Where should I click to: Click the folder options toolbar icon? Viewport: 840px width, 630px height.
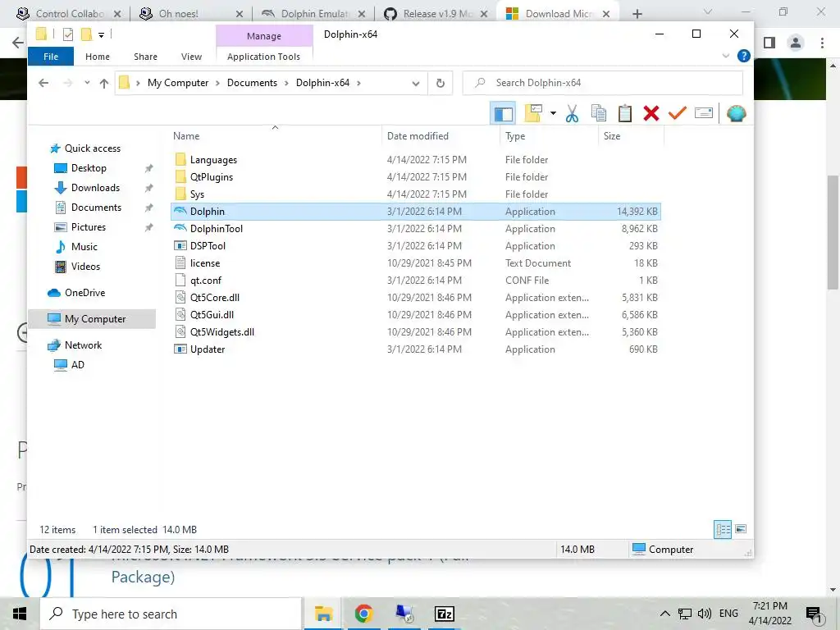pyautogui.click(x=533, y=113)
